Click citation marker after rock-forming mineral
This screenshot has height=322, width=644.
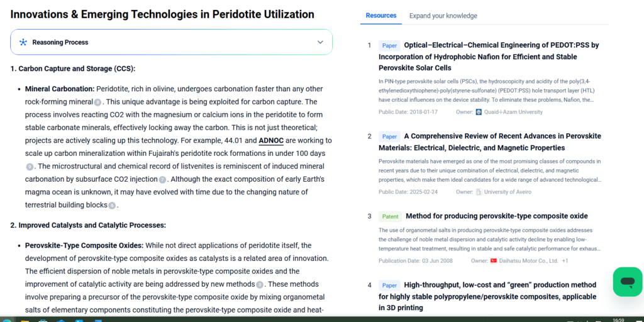[x=97, y=102]
